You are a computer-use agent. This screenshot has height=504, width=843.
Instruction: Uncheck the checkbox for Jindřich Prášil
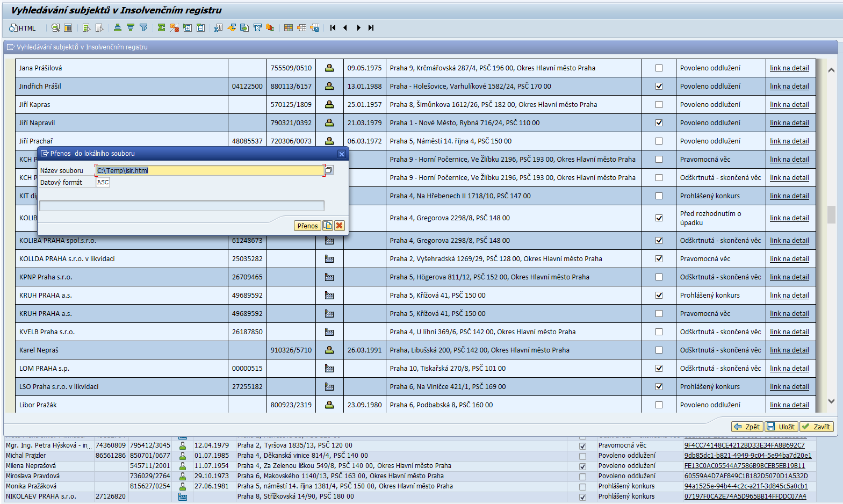point(659,87)
